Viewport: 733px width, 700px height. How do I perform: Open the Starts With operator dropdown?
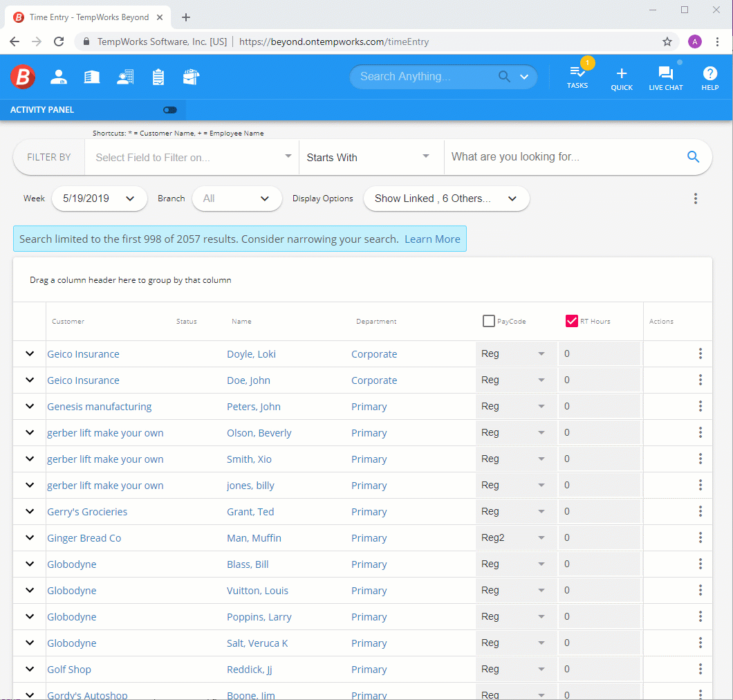(x=371, y=157)
